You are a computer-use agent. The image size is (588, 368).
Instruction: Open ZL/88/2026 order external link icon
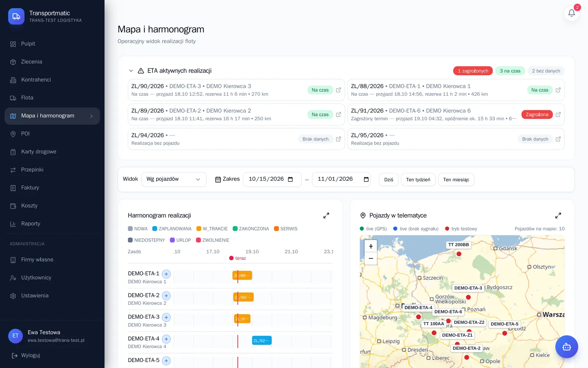click(x=558, y=90)
